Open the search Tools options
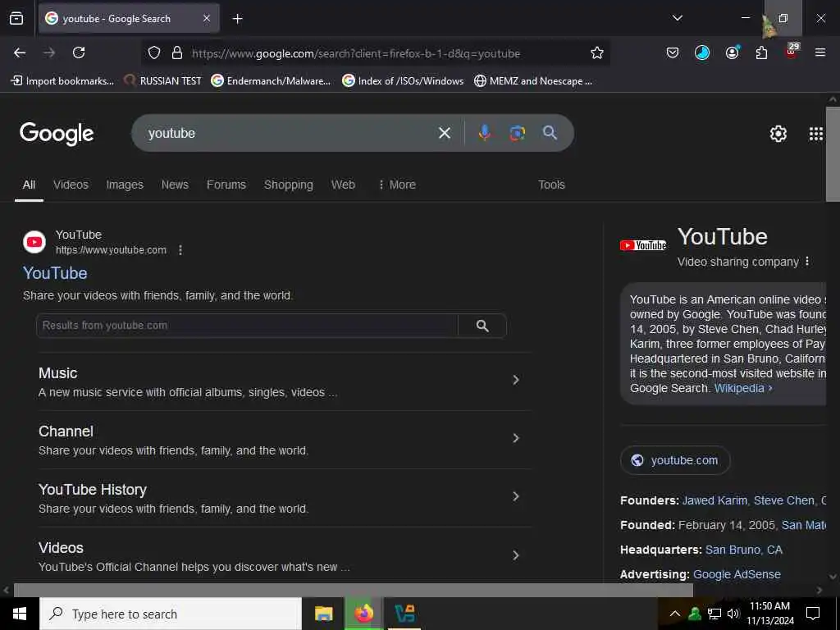 [x=551, y=185]
